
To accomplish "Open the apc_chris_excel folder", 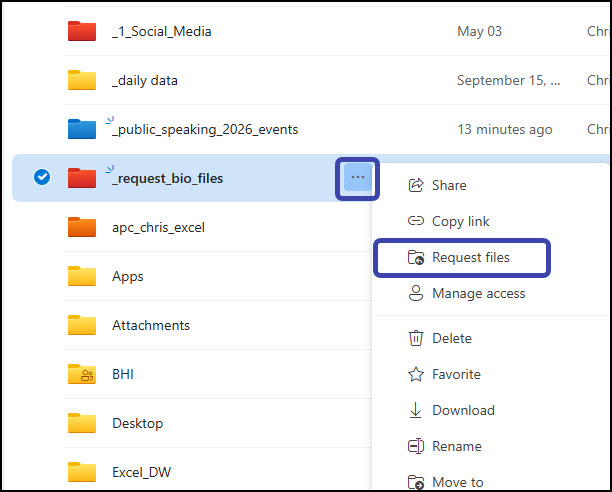I will click(158, 227).
